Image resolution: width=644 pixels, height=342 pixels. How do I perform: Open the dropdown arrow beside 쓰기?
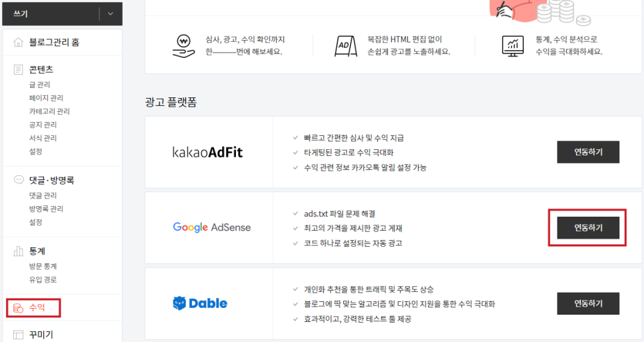coord(111,13)
